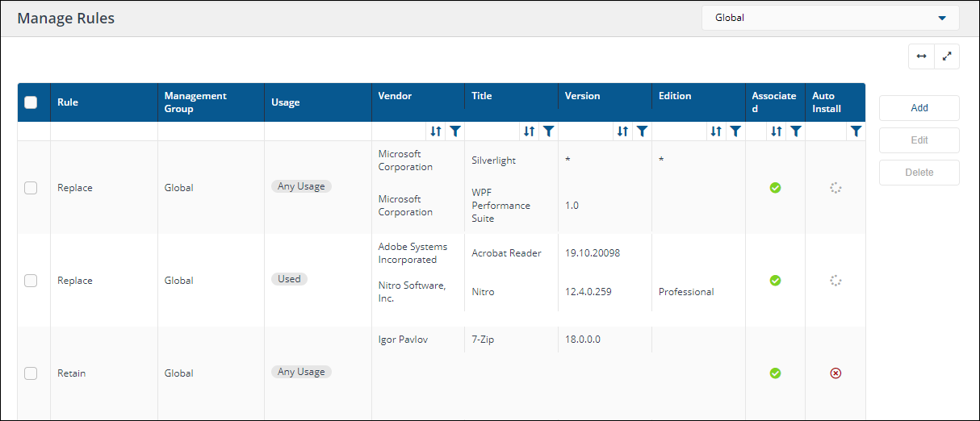980x421 pixels.
Task: Click red X auto install icon for 7-Zip
Action: click(x=836, y=373)
